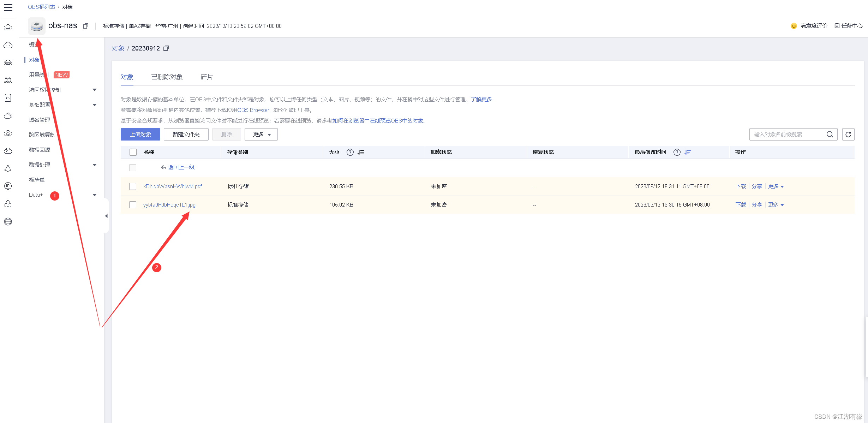Open the cloud-with-three-dots service icon

(x=8, y=45)
